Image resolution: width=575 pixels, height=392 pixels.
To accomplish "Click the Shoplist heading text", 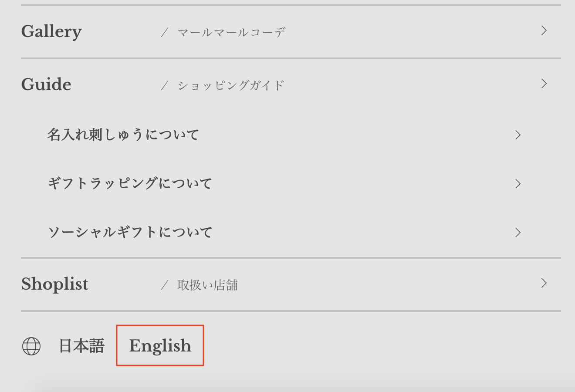I will point(55,284).
